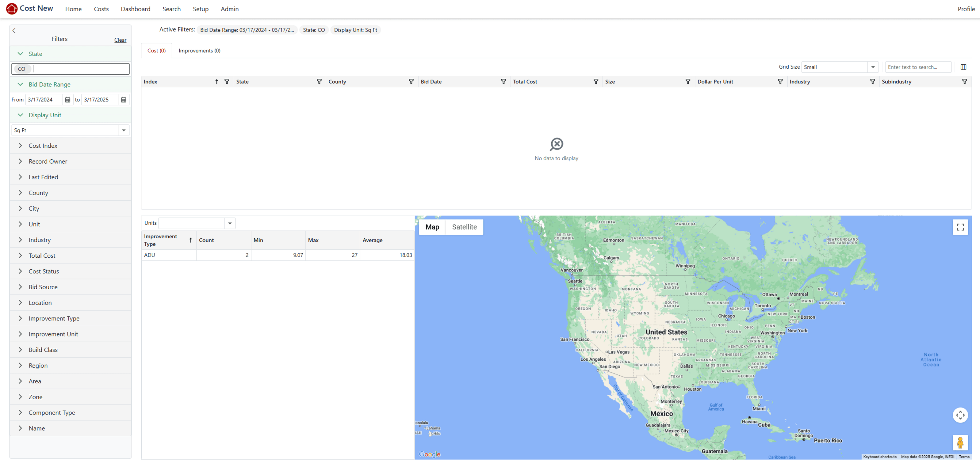
Task: Switch the map back to Map view
Action: coord(432,227)
